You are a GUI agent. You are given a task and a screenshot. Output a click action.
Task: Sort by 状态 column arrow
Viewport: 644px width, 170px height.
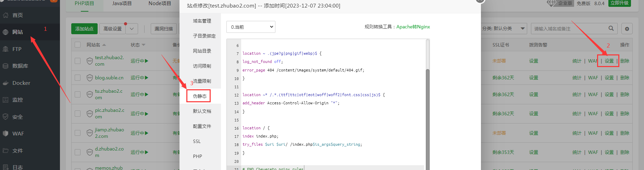point(144,45)
